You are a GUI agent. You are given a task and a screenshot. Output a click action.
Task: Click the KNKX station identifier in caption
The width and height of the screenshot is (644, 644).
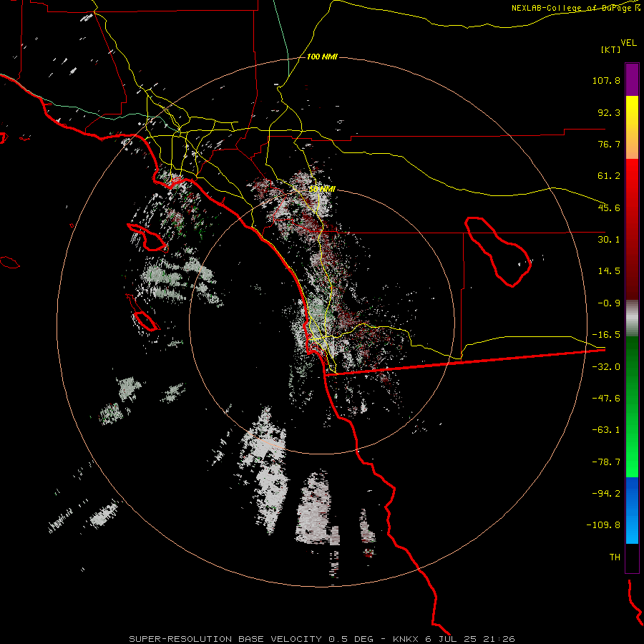pos(405,639)
